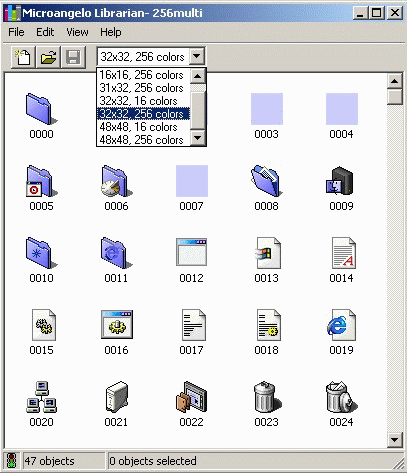Select white computer tower icon 0021
Image resolution: width=407 pixels, height=473 pixels.
coord(117,397)
